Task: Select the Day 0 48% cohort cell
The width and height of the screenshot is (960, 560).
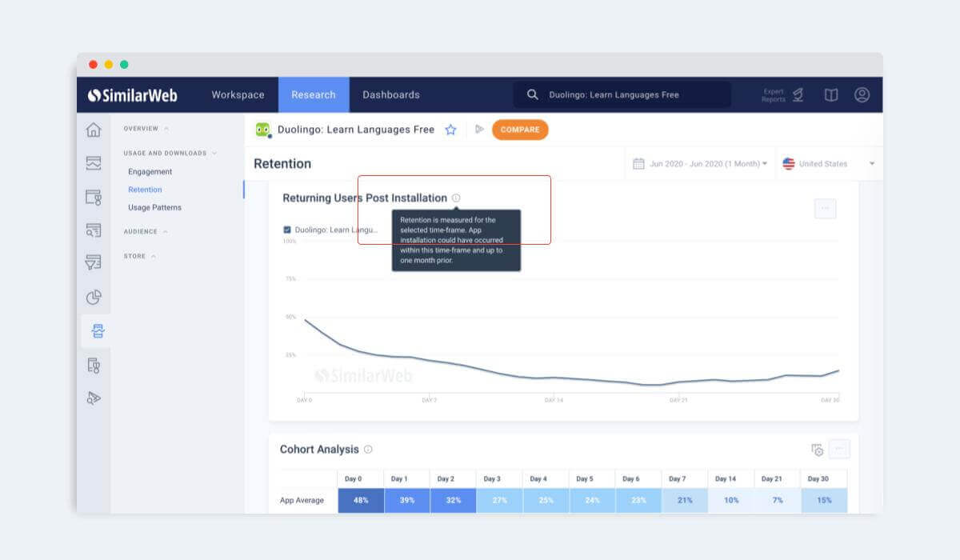Action: pos(360,500)
